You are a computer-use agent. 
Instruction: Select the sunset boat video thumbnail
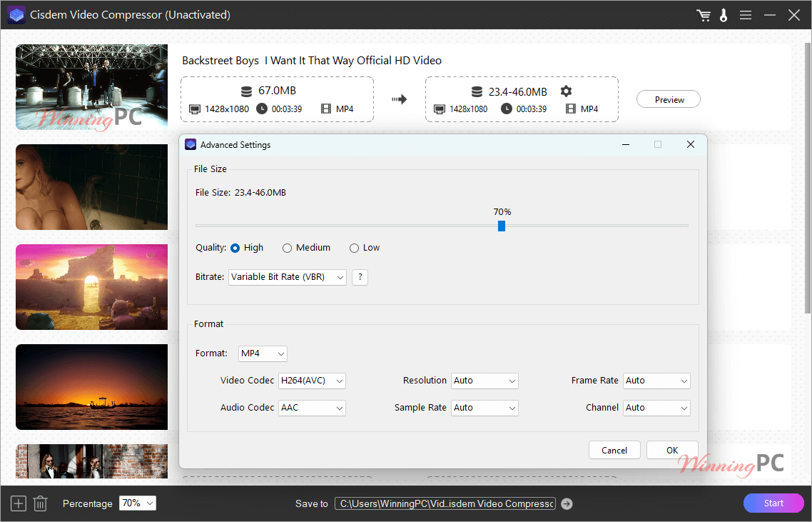(x=91, y=387)
